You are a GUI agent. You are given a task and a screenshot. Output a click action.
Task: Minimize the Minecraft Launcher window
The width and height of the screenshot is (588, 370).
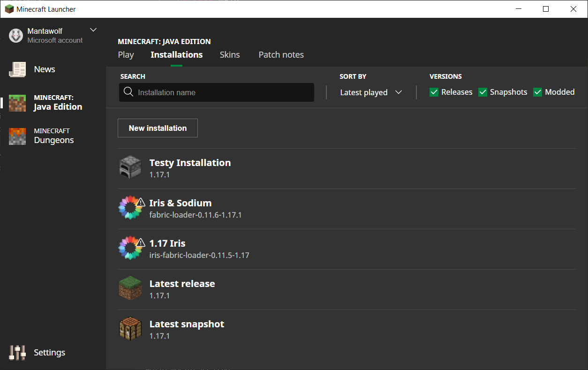[x=518, y=9]
